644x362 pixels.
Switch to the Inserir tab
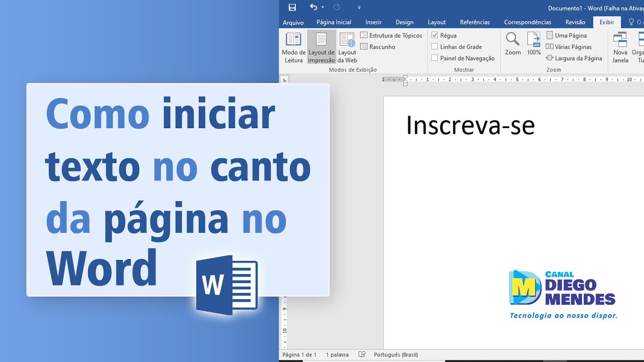373,22
